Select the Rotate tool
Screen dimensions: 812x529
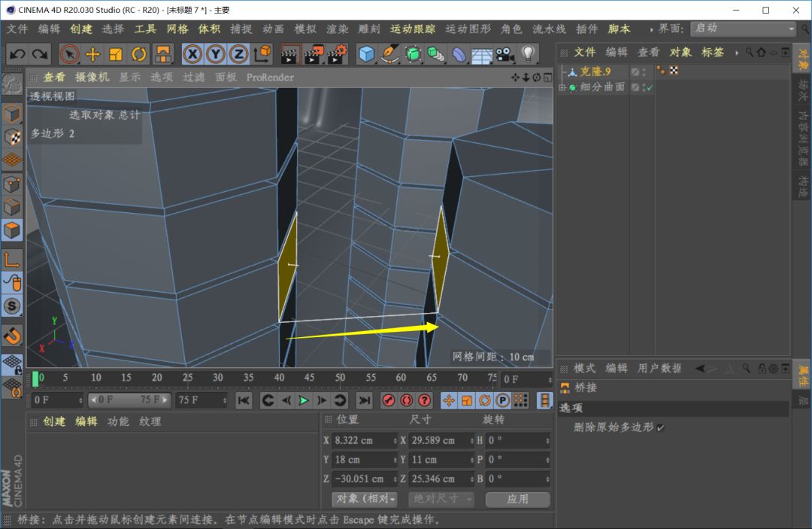[139, 54]
